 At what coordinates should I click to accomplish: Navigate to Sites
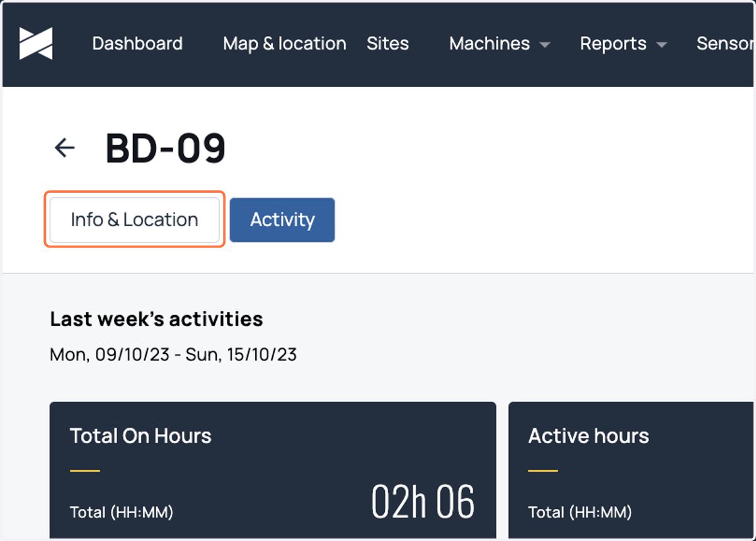click(x=387, y=43)
